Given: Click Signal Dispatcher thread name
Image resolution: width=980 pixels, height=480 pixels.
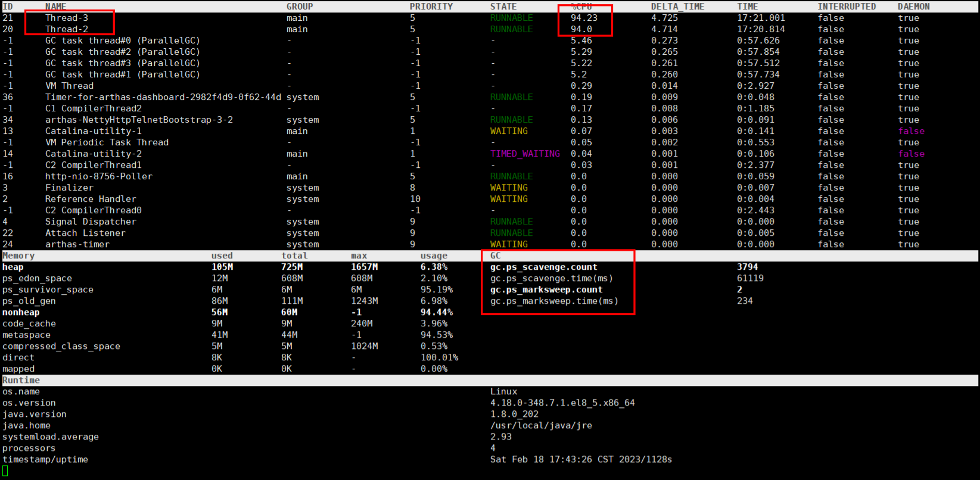Looking at the screenshot, I should 91,222.
